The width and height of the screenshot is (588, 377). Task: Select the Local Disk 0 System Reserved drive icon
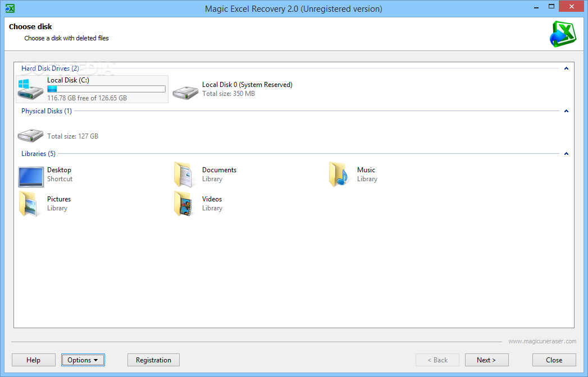pyautogui.click(x=185, y=92)
